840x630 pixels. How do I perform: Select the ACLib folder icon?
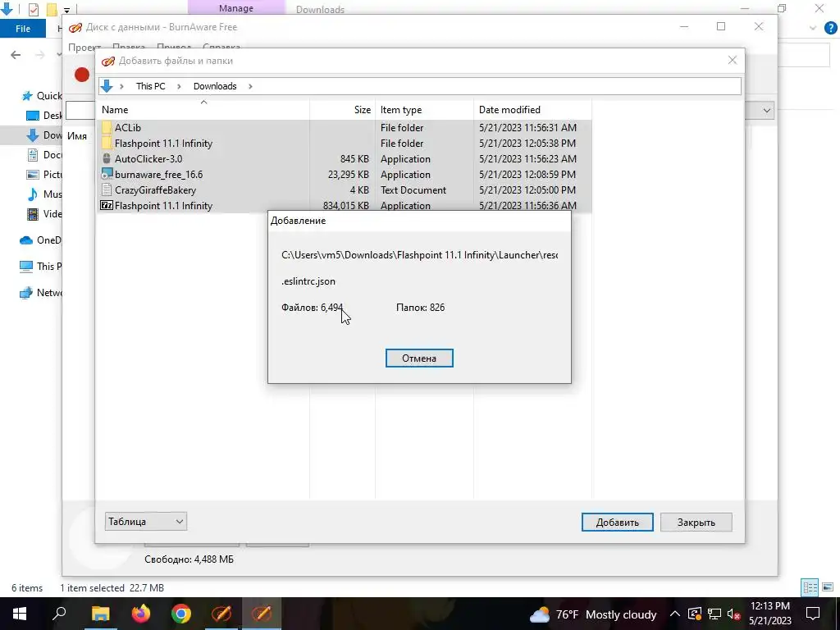click(107, 127)
